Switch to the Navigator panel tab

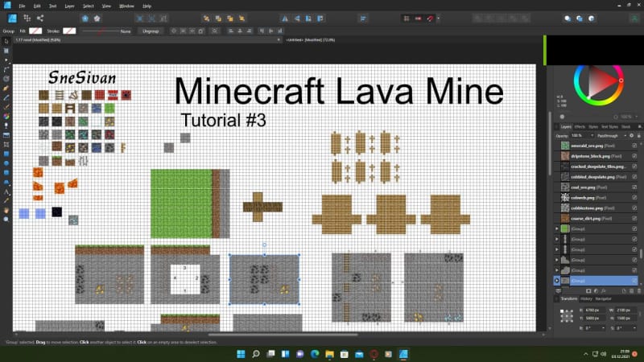click(x=603, y=298)
